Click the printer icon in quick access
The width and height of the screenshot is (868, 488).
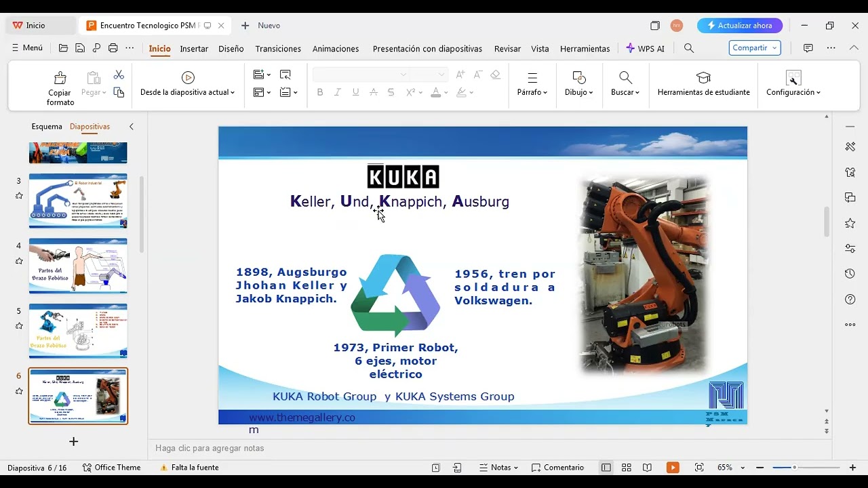113,48
